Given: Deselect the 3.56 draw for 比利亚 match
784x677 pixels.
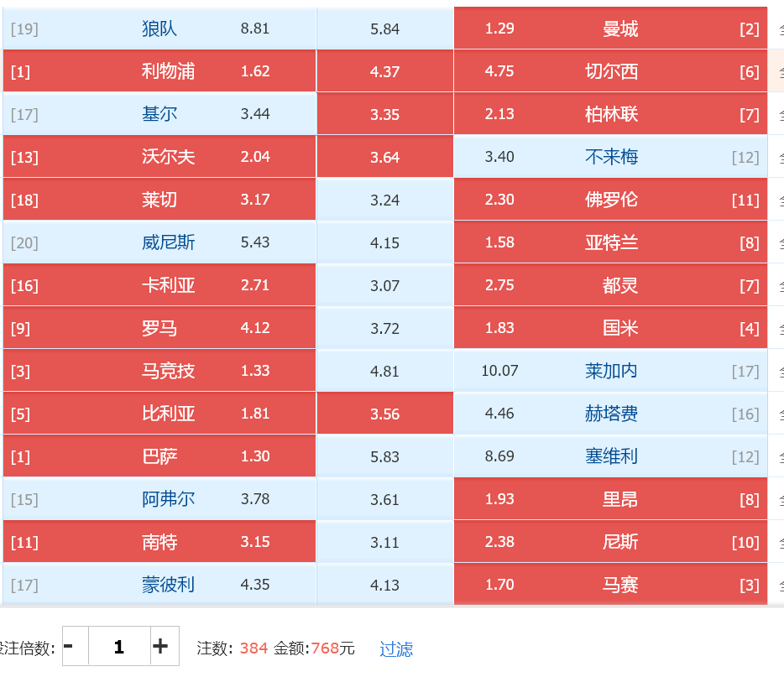Looking at the screenshot, I should point(385,414).
